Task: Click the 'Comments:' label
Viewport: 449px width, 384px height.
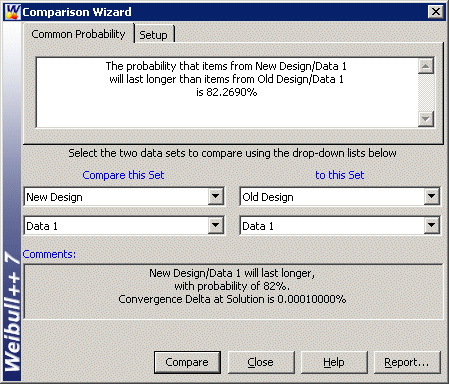Action: pos(49,254)
